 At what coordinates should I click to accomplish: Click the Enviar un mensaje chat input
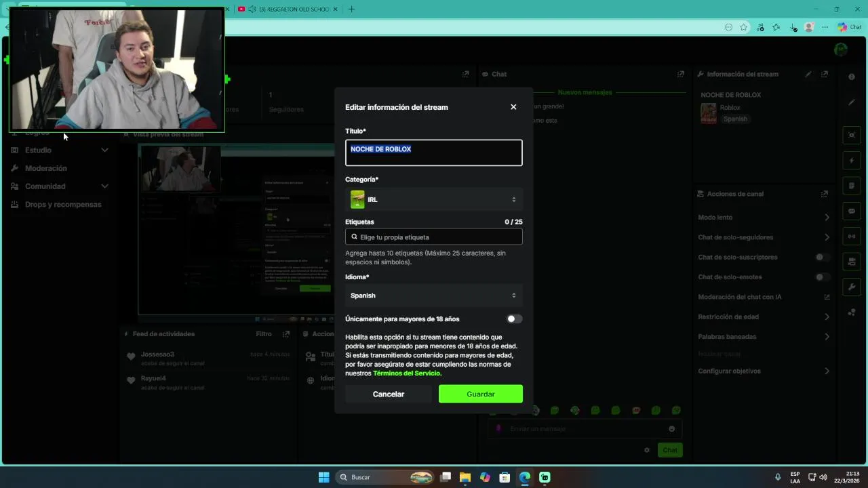pyautogui.click(x=584, y=429)
